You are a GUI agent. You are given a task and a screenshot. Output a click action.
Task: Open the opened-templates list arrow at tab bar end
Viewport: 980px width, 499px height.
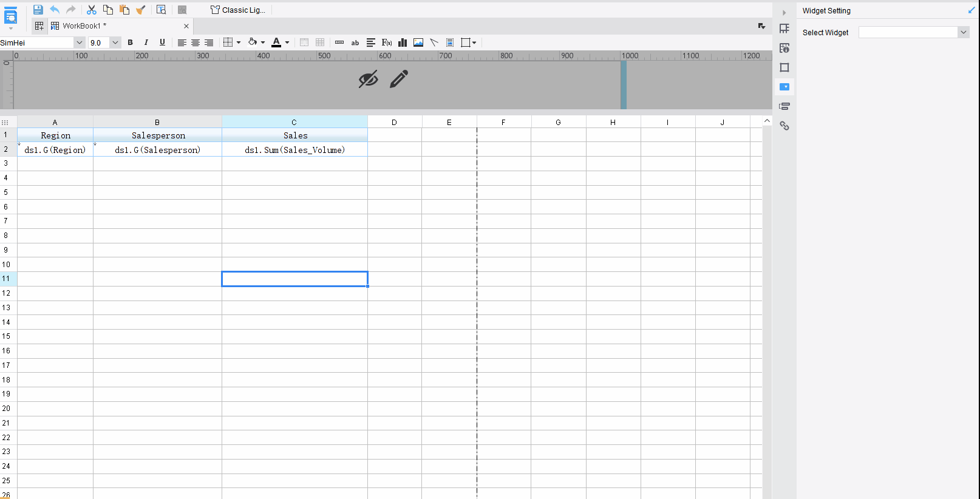(x=761, y=26)
